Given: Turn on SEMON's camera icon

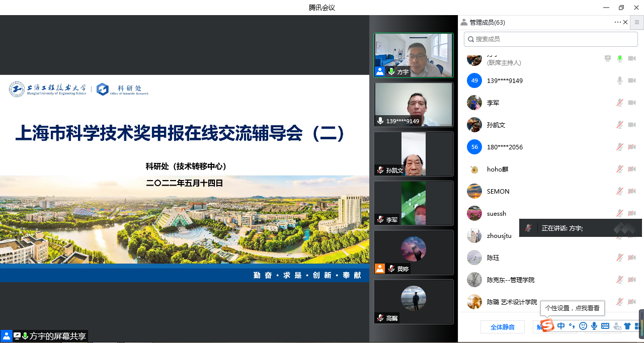Looking at the screenshot, I should coord(632,191).
